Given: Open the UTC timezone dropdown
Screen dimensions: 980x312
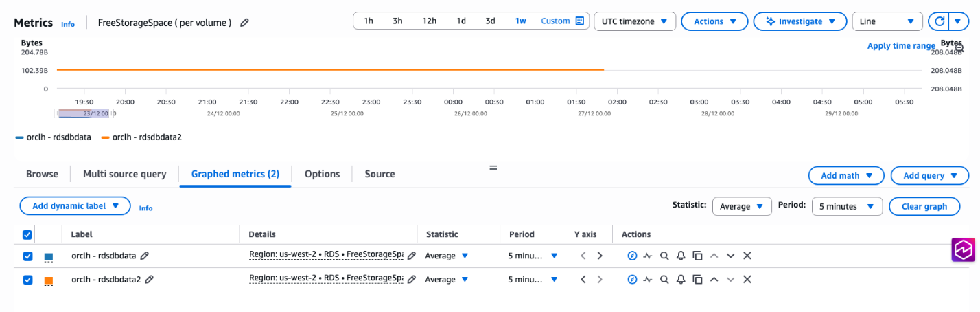Looking at the screenshot, I should pyautogui.click(x=634, y=21).
